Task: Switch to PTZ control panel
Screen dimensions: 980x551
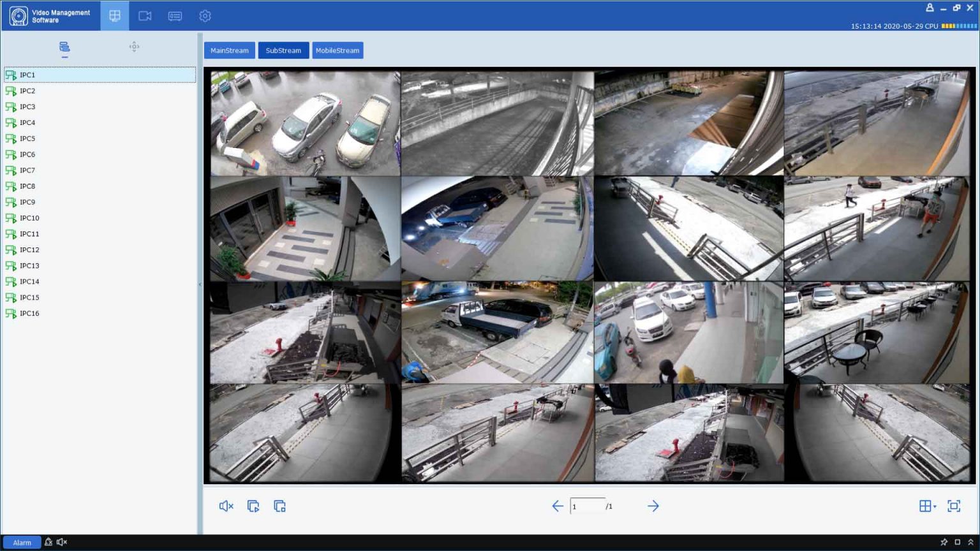Action: click(134, 47)
